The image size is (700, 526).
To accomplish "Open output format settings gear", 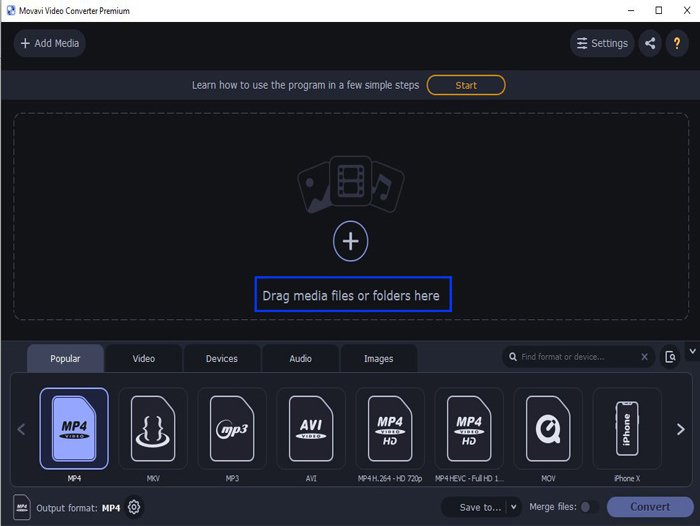I will pos(134,507).
